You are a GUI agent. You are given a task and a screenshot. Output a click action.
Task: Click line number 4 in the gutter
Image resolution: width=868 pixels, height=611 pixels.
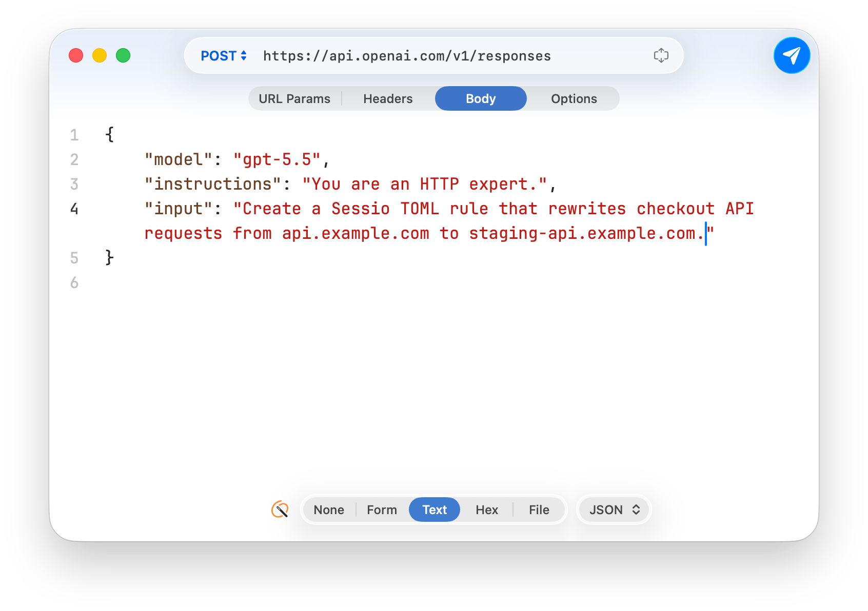pyautogui.click(x=74, y=209)
